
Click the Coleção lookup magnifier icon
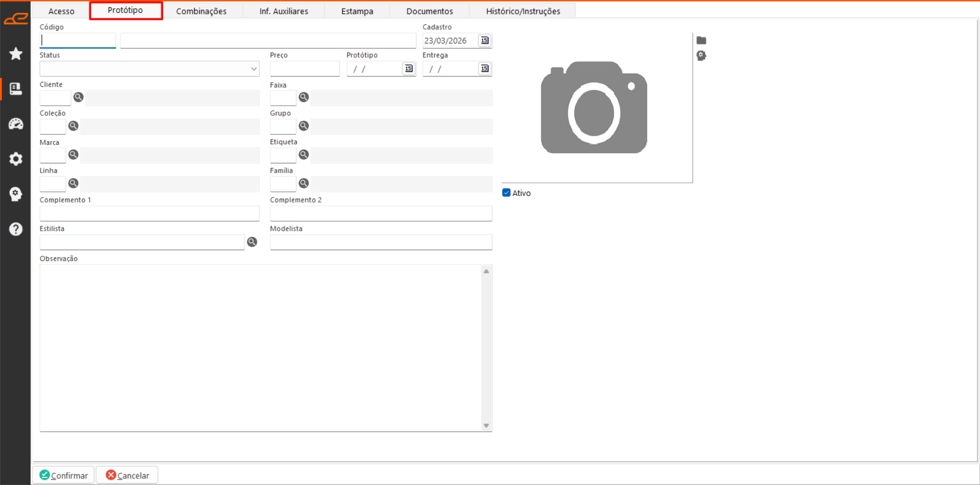74,126
